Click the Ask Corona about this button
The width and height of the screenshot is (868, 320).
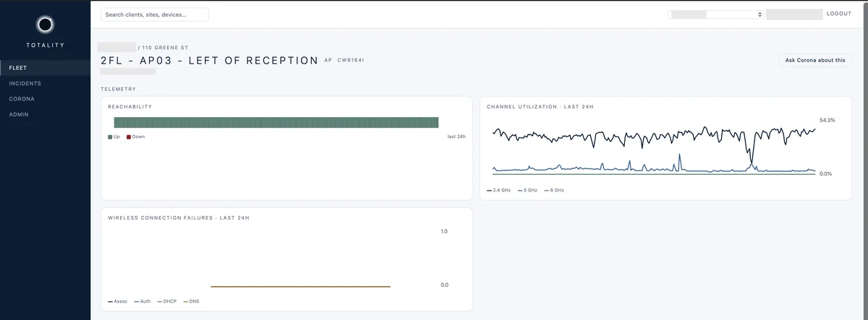coord(815,61)
